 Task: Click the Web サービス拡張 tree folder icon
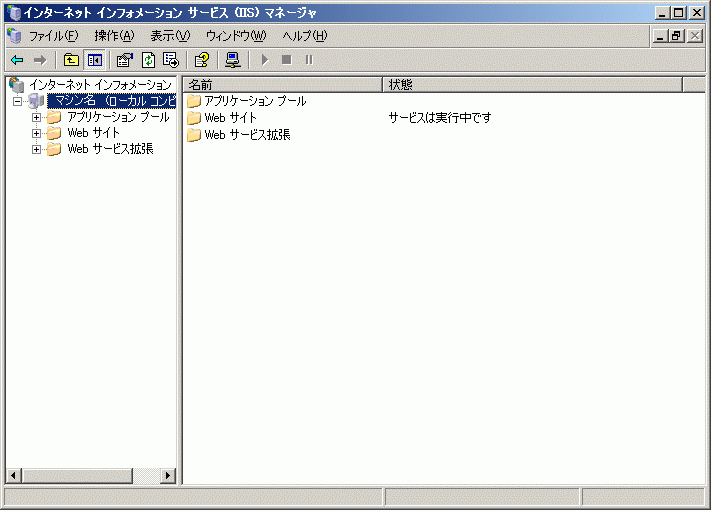point(54,149)
